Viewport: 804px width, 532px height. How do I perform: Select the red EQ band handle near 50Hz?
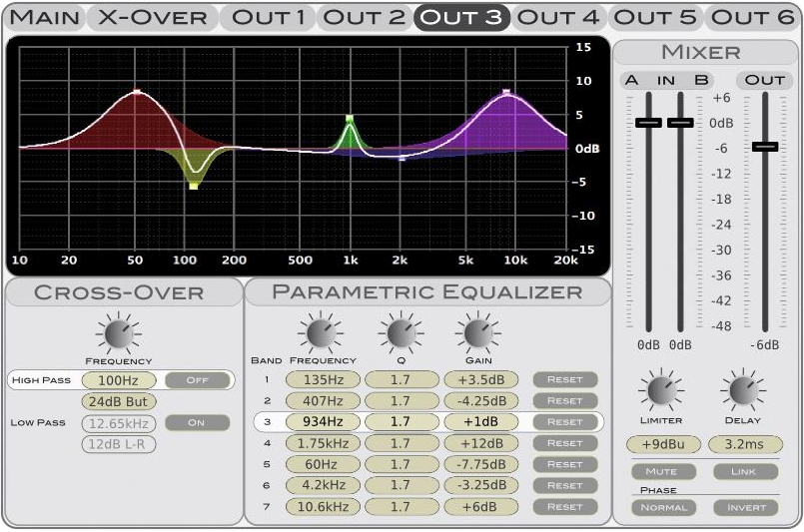click(137, 92)
